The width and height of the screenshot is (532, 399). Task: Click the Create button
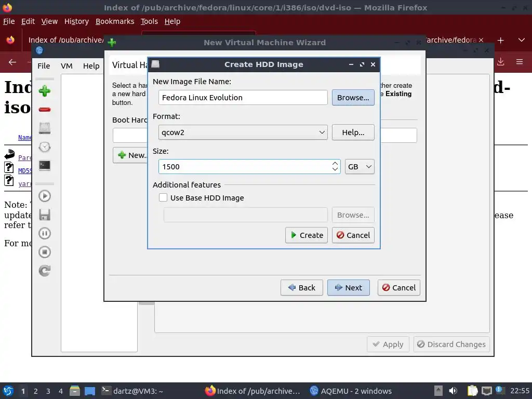click(307, 235)
